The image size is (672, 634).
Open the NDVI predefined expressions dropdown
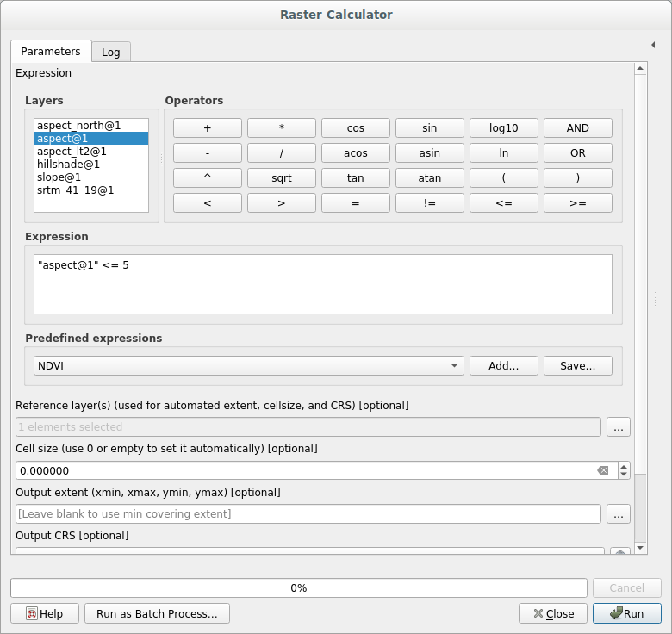(x=248, y=366)
